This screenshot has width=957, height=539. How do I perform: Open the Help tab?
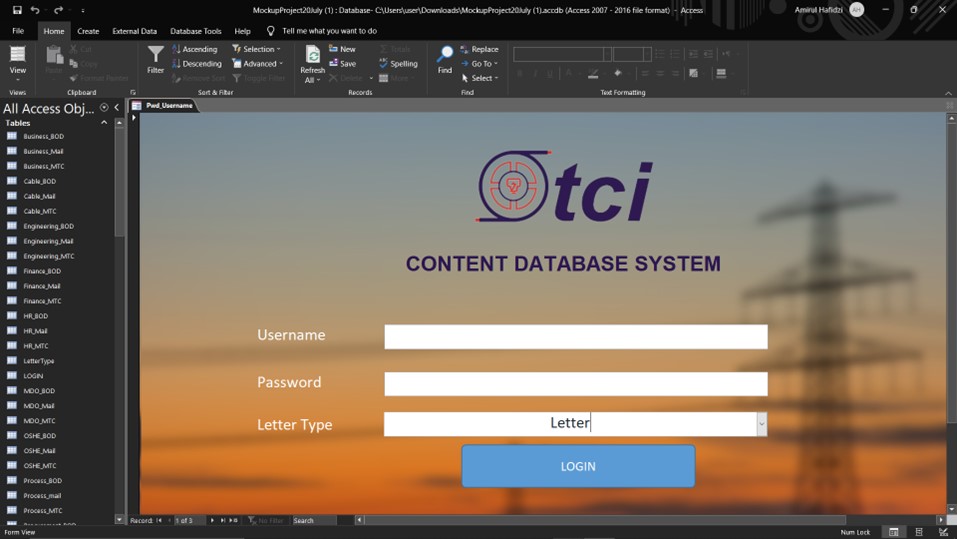(x=242, y=31)
